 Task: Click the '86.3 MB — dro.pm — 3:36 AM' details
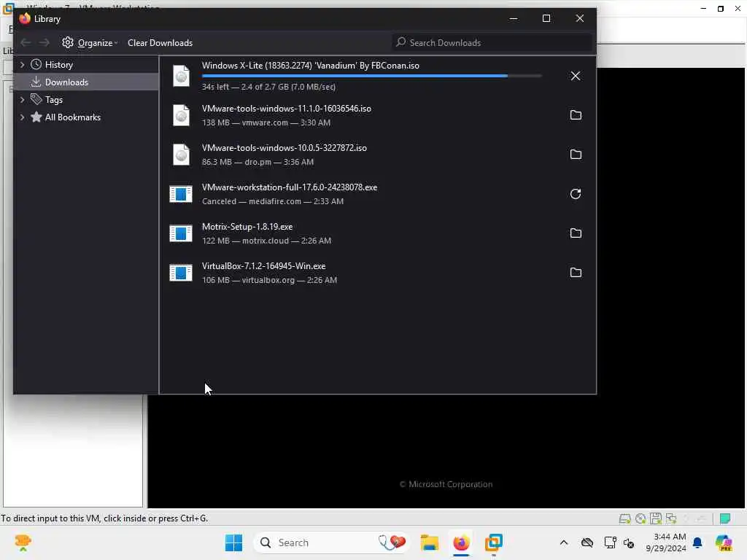pos(258,163)
